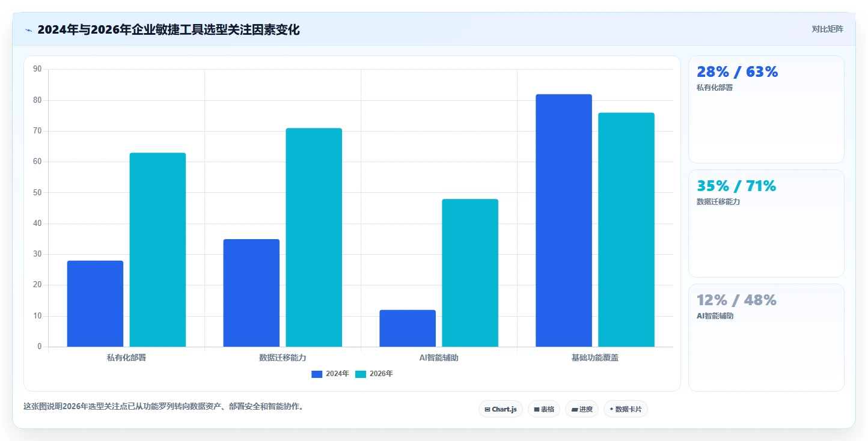Click the 2024年 bar for 数据迁移能力
The image size is (868, 441).
251,293
